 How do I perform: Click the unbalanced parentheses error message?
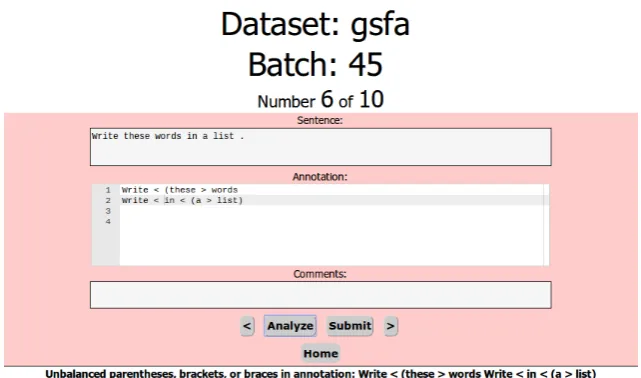click(x=320, y=374)
